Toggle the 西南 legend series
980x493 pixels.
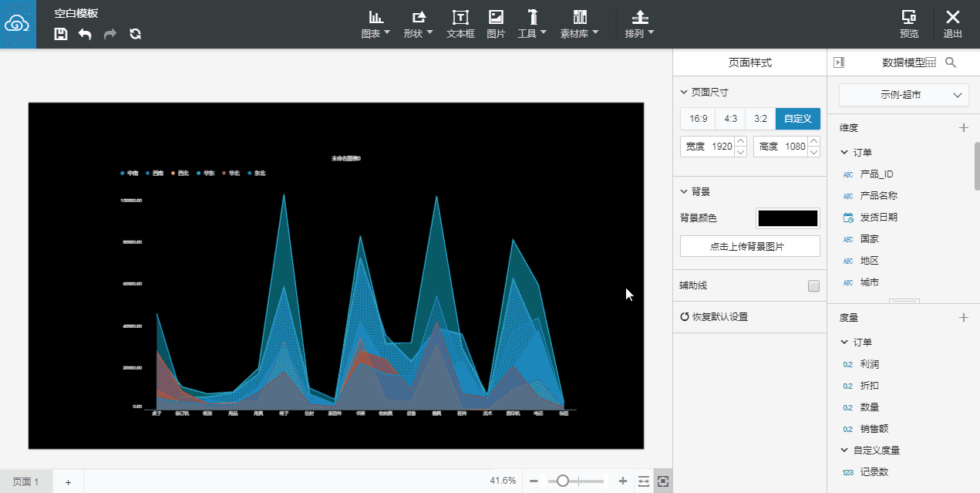(x=155, y=173)
